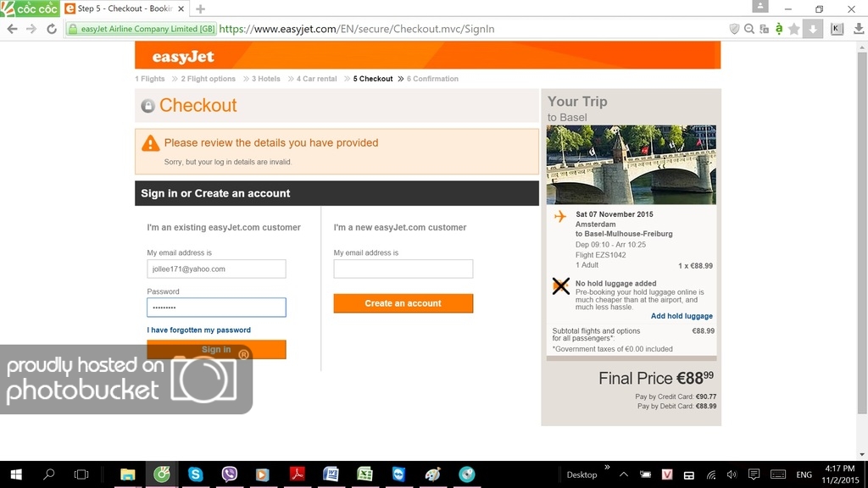Open Microsoft Excel from taskbar
Image resolution: width=868 pixels, height=488 pixels.
tap(364, 474)
